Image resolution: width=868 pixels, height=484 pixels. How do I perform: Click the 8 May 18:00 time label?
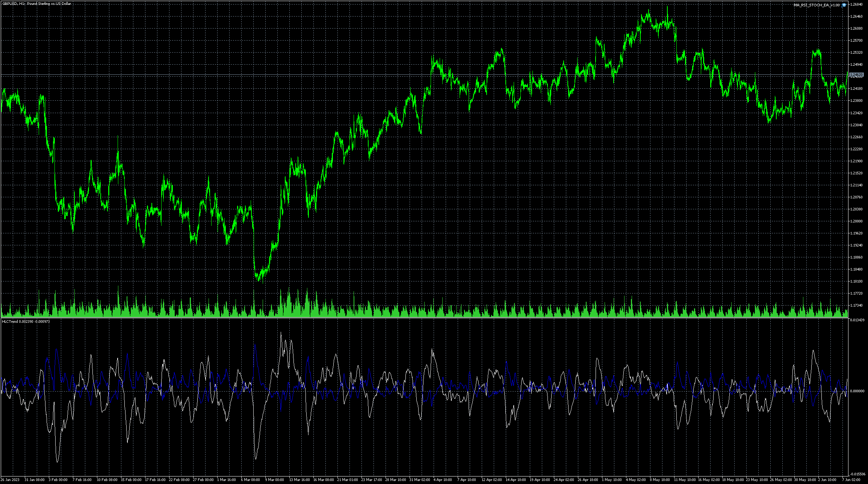(x=660, y=480)
